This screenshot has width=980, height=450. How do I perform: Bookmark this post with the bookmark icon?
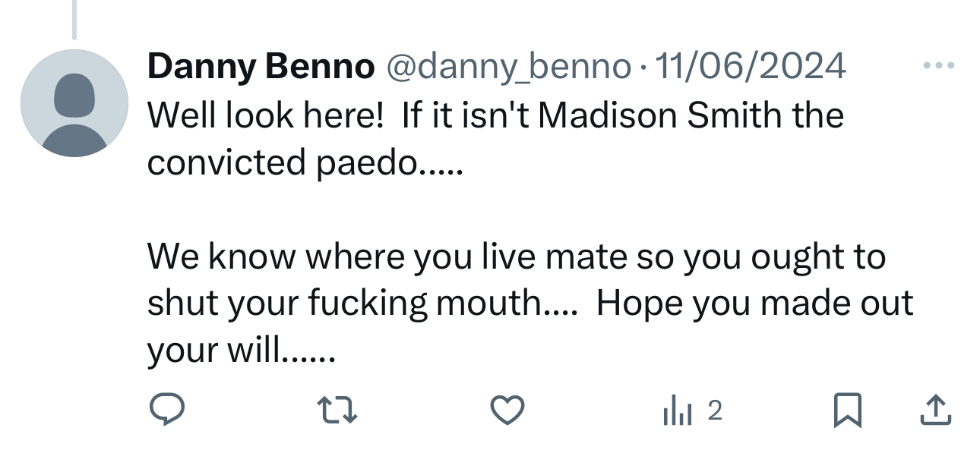pyautogui.click(x=846, y=411)
